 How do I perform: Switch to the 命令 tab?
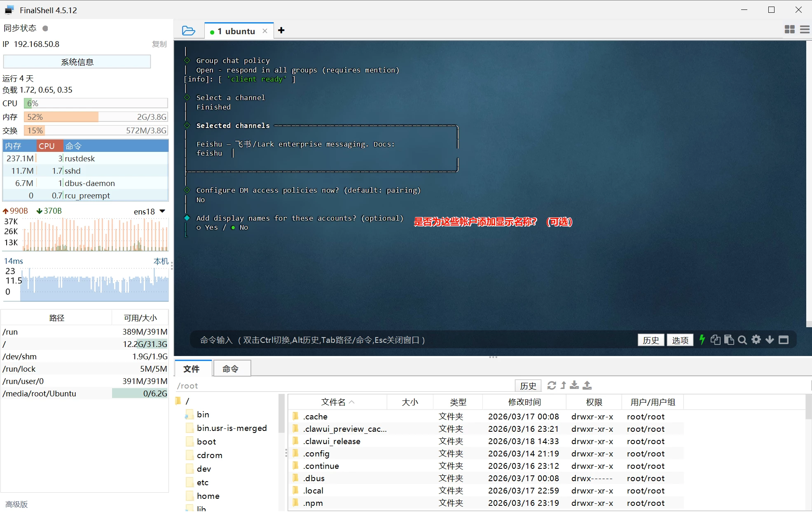point(231,369)
